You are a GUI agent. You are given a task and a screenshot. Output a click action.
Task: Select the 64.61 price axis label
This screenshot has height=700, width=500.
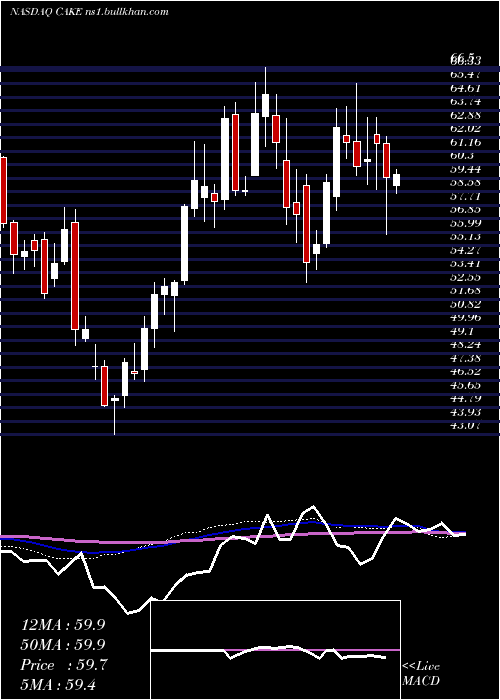(x=466, y=88)
